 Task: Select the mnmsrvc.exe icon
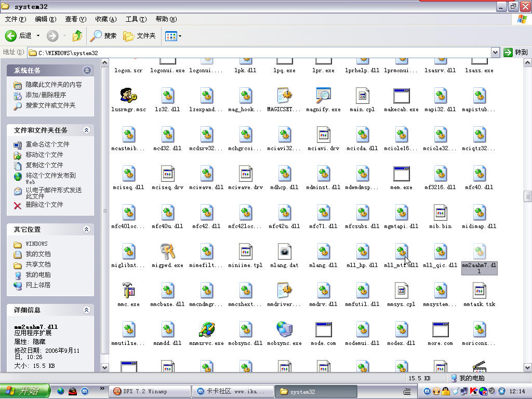[x=206, y=329]
